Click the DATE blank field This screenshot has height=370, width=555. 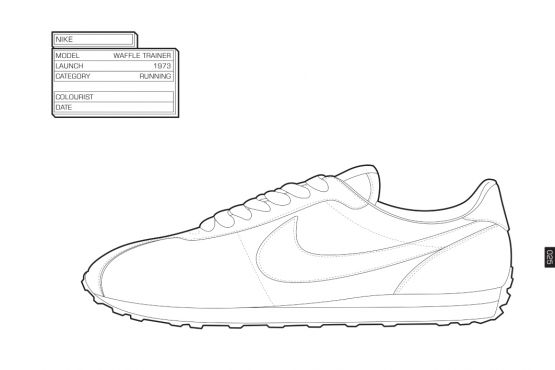[114, 107]
